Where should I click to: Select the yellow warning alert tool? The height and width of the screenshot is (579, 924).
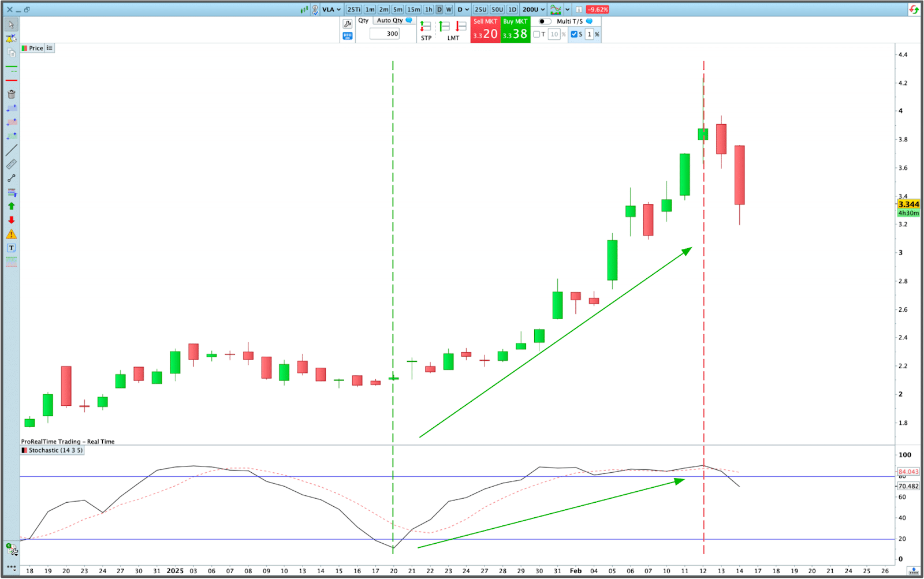pos(11,234)
